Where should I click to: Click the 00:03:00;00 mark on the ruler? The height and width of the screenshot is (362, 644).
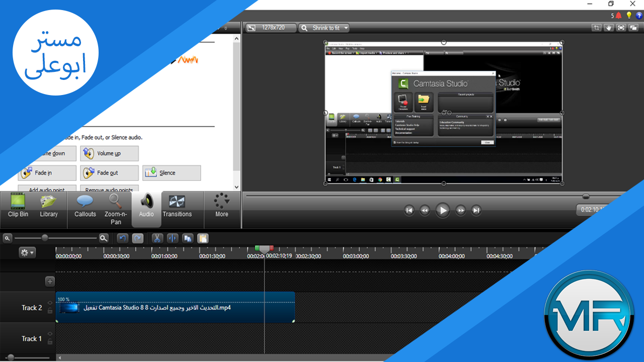coord(356,256)
